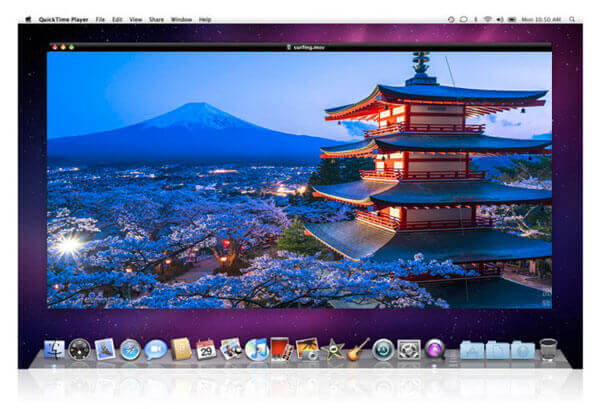Launch Dashboard gauge icon in Dock
The height and width of the screenshot is (409, 600).
pos(80,349)
